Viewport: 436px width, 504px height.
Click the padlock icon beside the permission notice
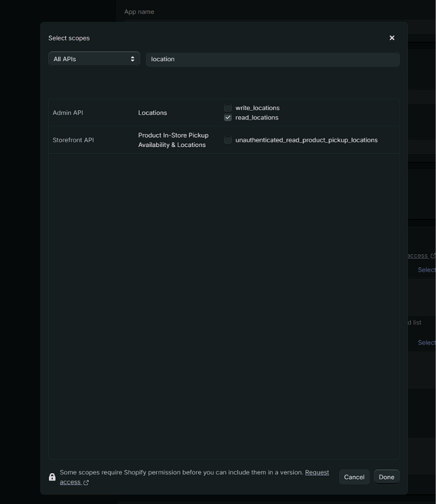click(52, 477)
